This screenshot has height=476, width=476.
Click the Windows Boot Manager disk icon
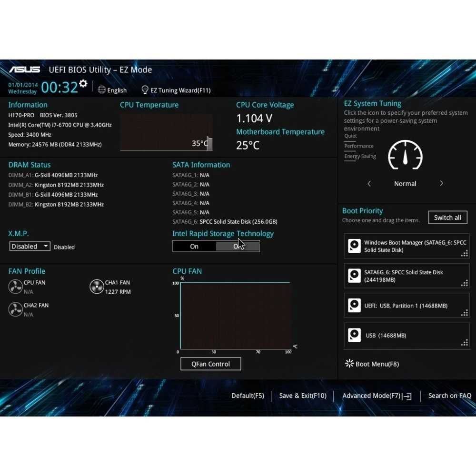pyautogui.click(x=354, y=246)
